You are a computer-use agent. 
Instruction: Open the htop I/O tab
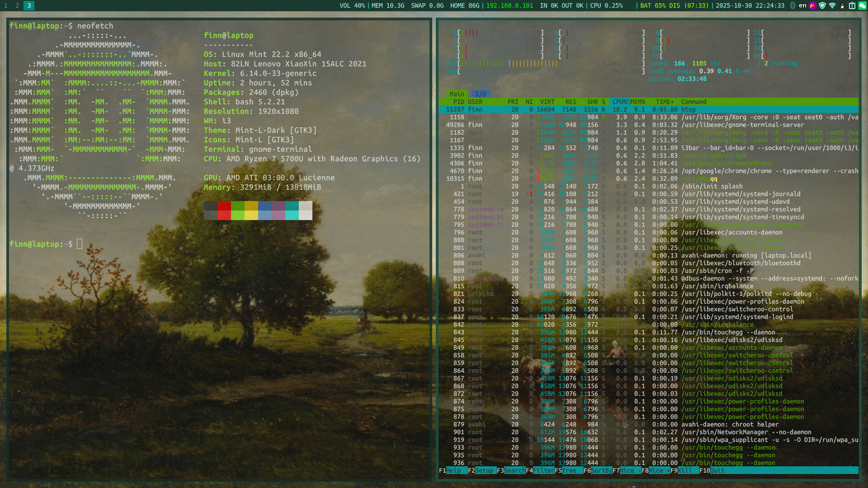click(x=480, y=94)
